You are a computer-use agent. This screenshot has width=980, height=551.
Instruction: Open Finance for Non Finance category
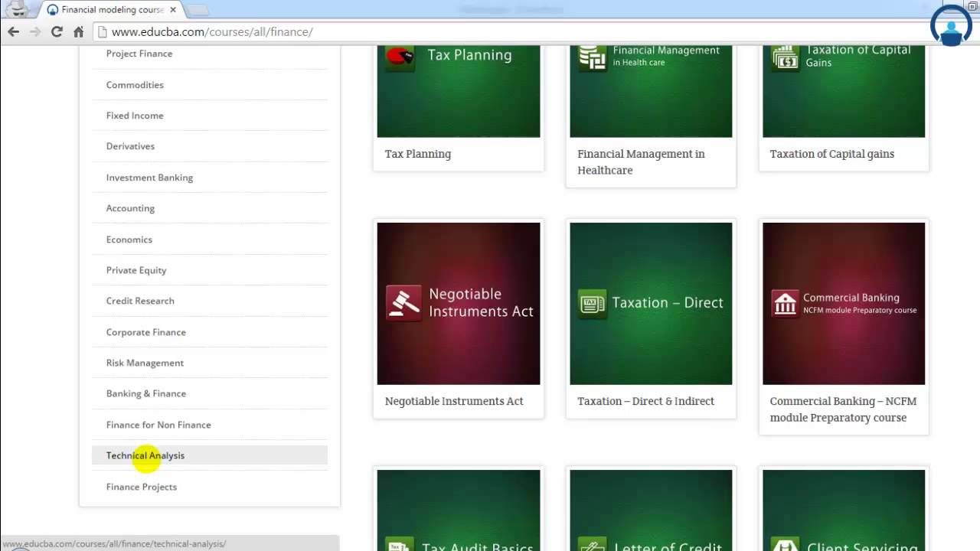point(158,425)
